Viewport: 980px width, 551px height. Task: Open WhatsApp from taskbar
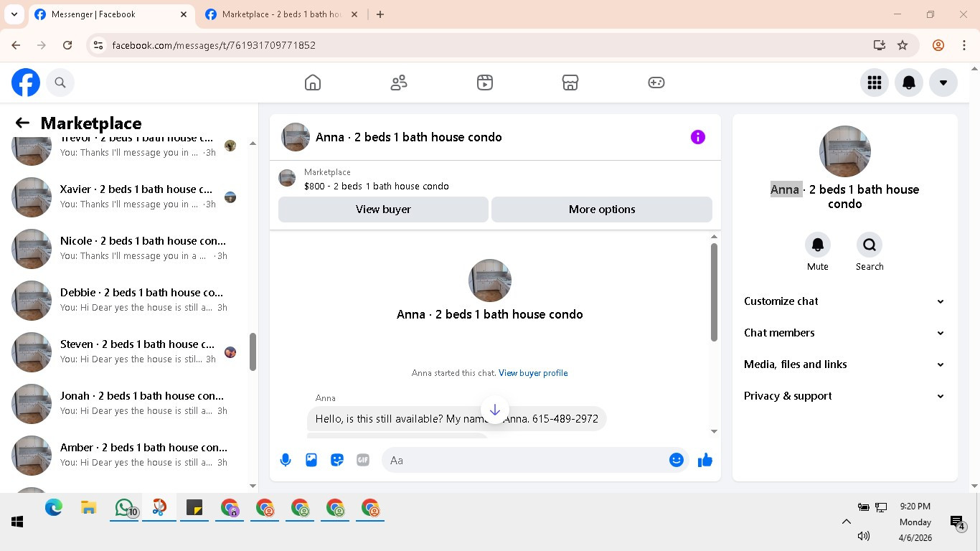[x=126, y=509]
